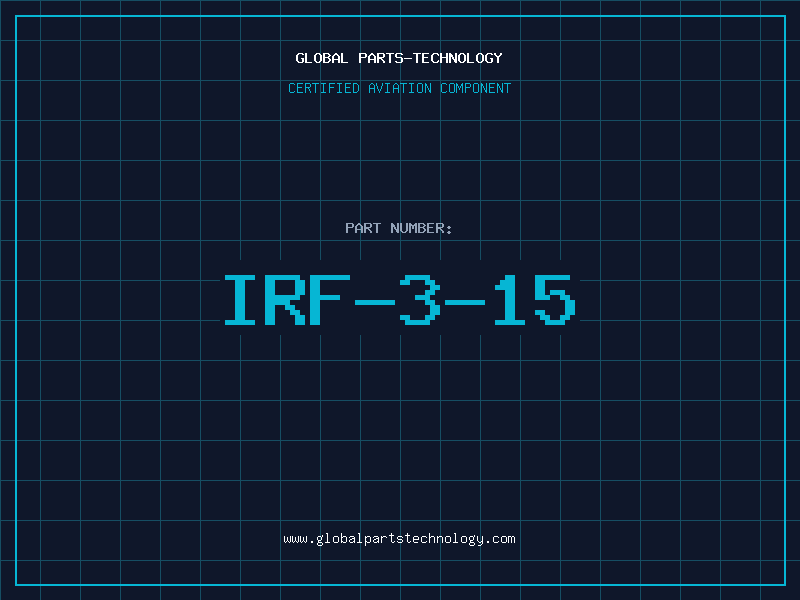Select the CERTIFIED AVIATION COMPONENT subtitle
800x600 pixels.
(x=399, y=88)
